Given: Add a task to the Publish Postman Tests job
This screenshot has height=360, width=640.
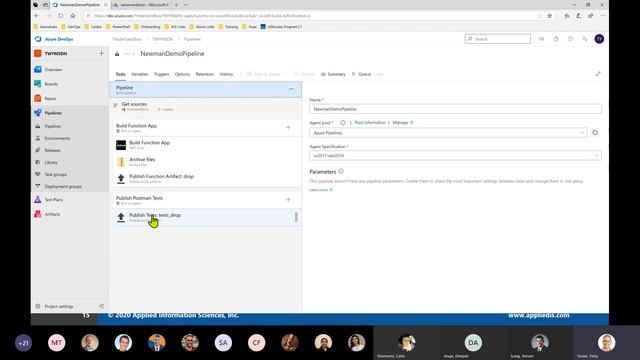Looking at the screenshot, I should point(288,200).
